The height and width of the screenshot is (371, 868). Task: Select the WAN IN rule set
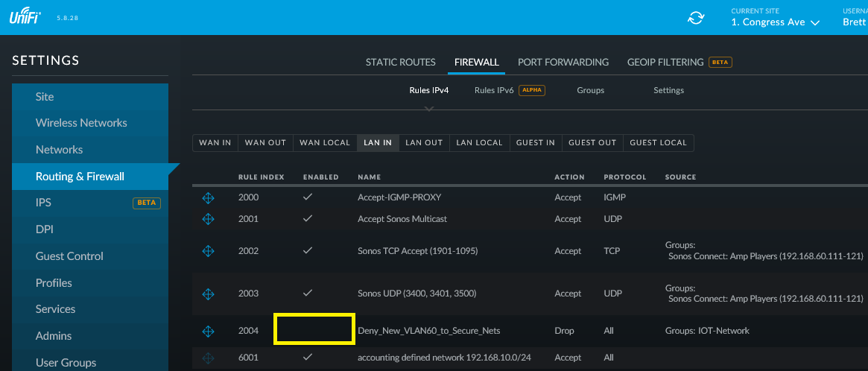(215, 143)
